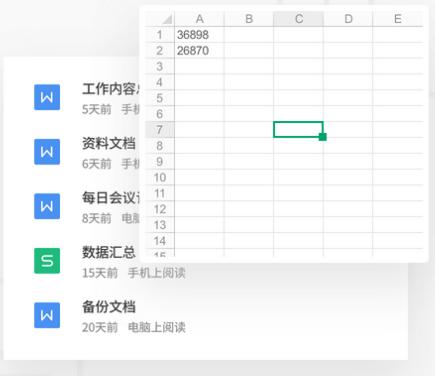Click the 6天前 timestamp text
Viewport: 435px width, 376px height.
coord(97,164)
